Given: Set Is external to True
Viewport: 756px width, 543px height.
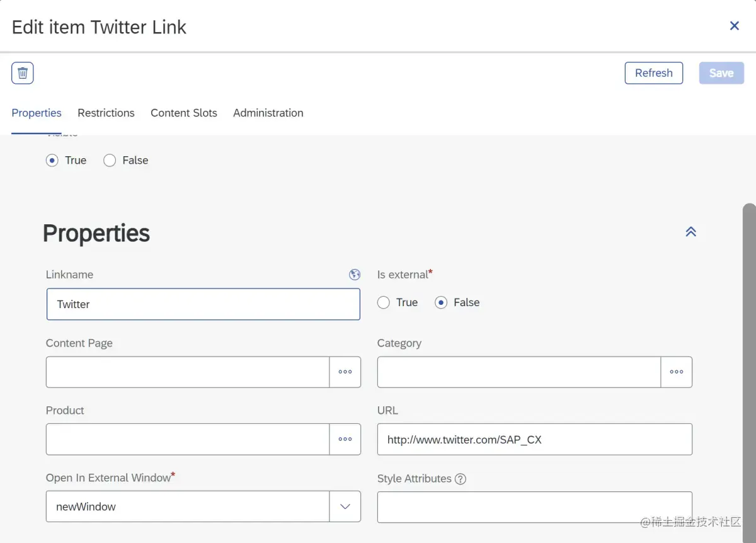Looking at the screenshot, I should 384,303.
